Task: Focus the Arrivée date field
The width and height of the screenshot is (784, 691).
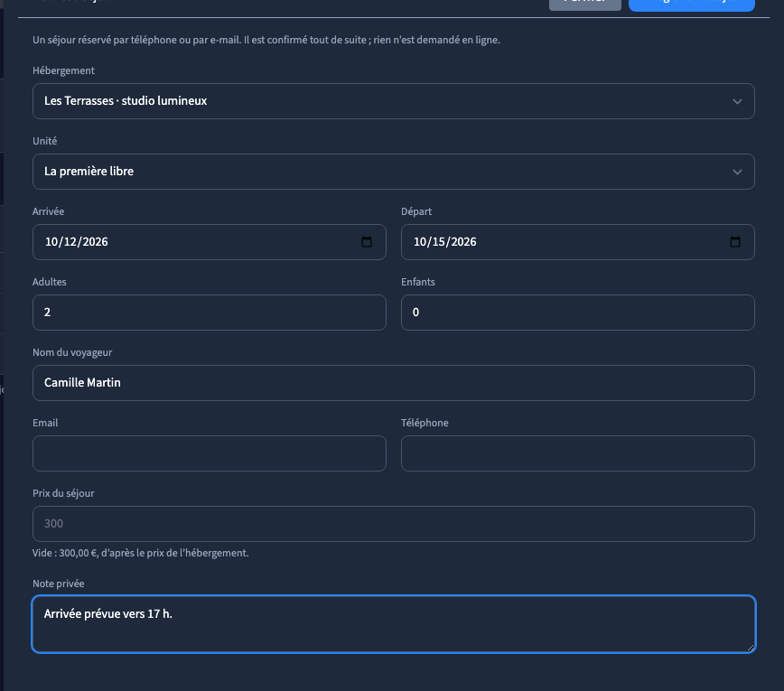Action: [x=209, y=242]
